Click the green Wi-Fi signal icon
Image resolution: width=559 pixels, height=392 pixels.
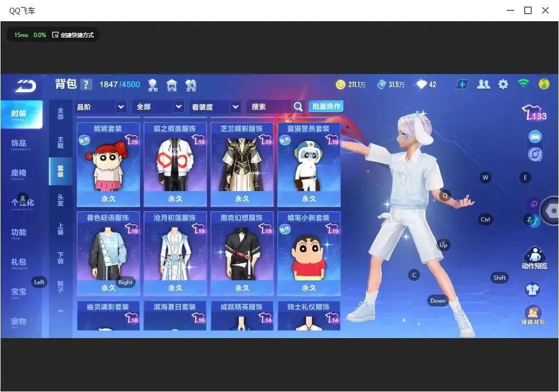[523, 84]
